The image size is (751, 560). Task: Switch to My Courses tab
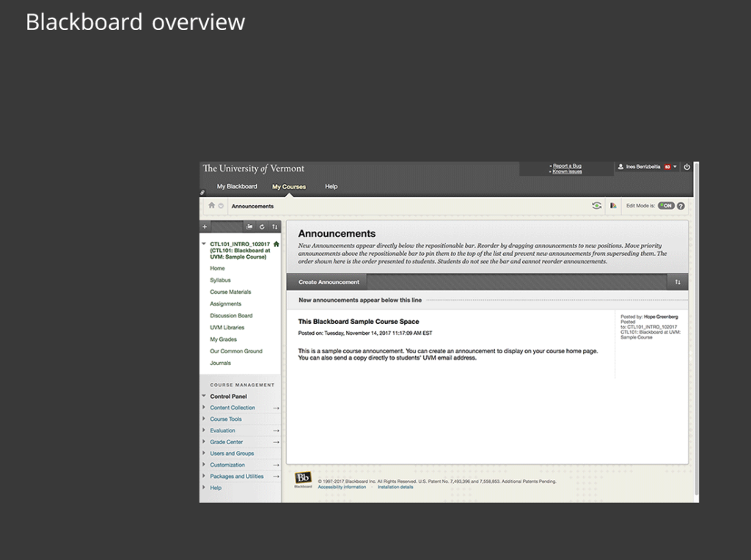point(289,187)
